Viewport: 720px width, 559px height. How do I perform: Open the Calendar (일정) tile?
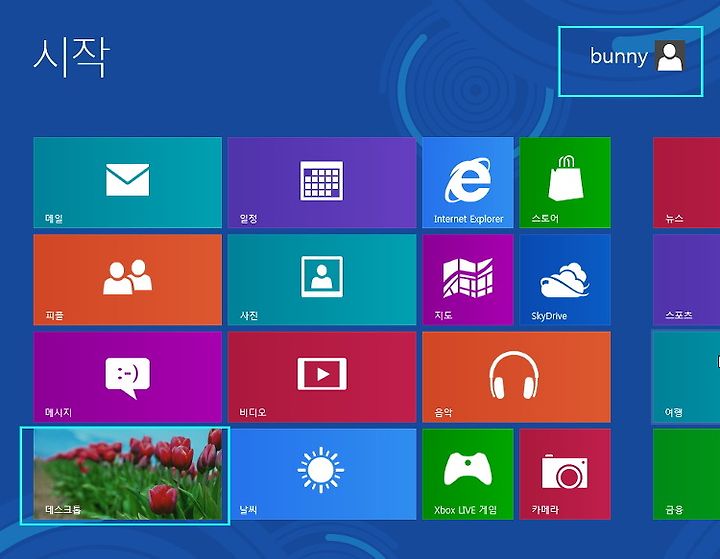(322, 182)
